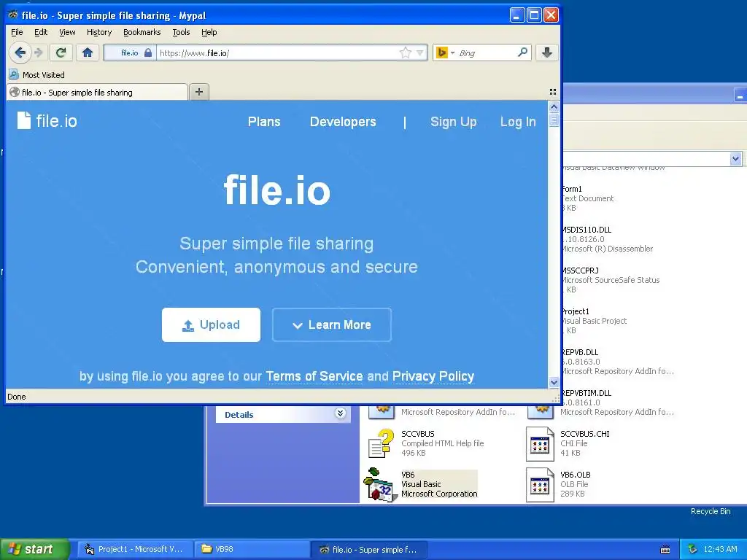Select Form1 text document in Explorer
The image size is (747, 560).
click(589, 198)
